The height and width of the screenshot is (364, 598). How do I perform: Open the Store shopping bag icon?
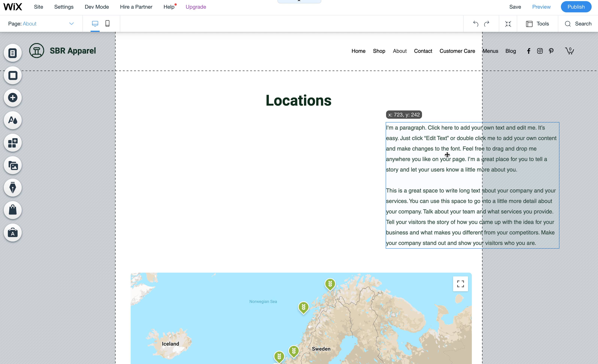click(13, 210)
